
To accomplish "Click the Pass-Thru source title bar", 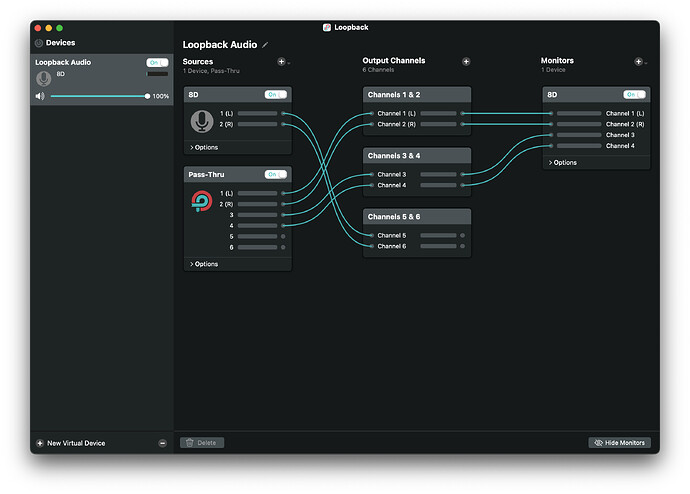I will pos(238,175).
